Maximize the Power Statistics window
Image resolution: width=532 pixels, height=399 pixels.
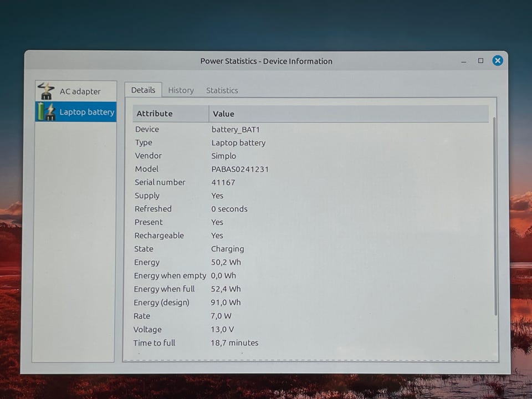(x=480, y=61)
